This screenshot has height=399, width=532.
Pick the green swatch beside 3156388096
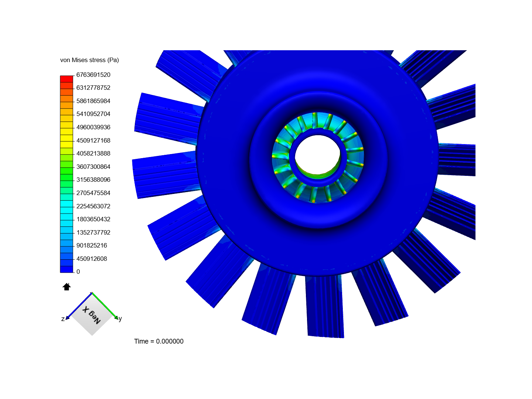(x=67, y=177)
